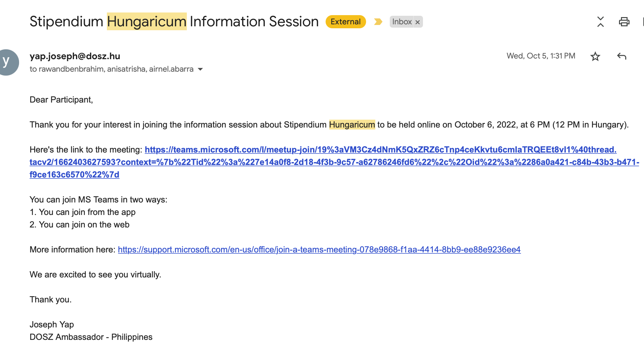
Task: Click the DOSZ Ambassador - Philippines line
Action: tap(91, 337)
